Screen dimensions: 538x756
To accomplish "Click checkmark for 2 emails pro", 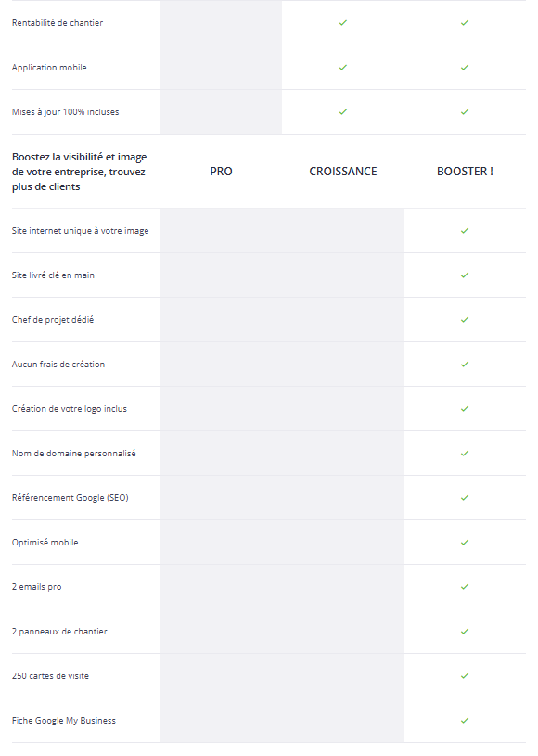I will pyautogui.click(x=464, y=587).
